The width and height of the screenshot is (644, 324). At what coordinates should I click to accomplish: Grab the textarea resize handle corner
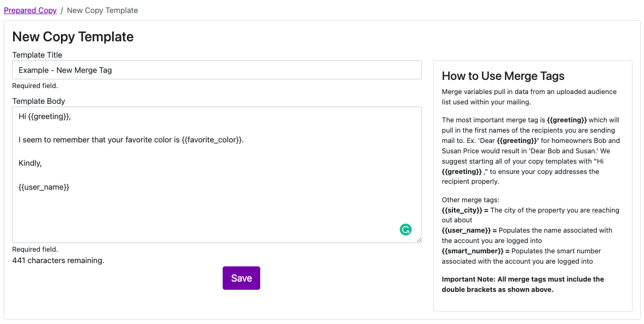click(x=418, y=239)
